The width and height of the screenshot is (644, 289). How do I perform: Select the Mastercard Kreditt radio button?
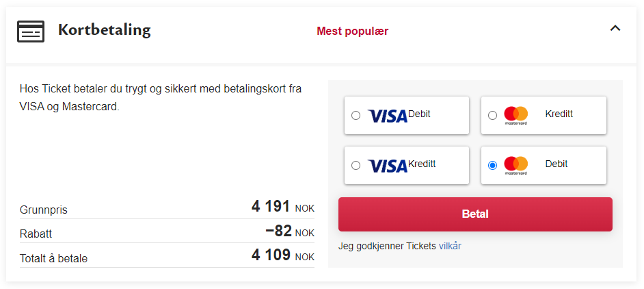(x=492, y=116)
